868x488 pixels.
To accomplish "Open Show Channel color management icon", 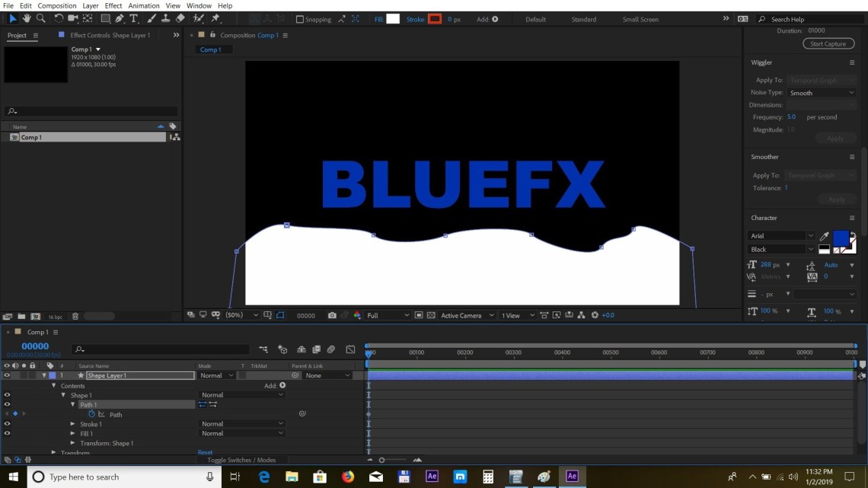I will point(357,315).
